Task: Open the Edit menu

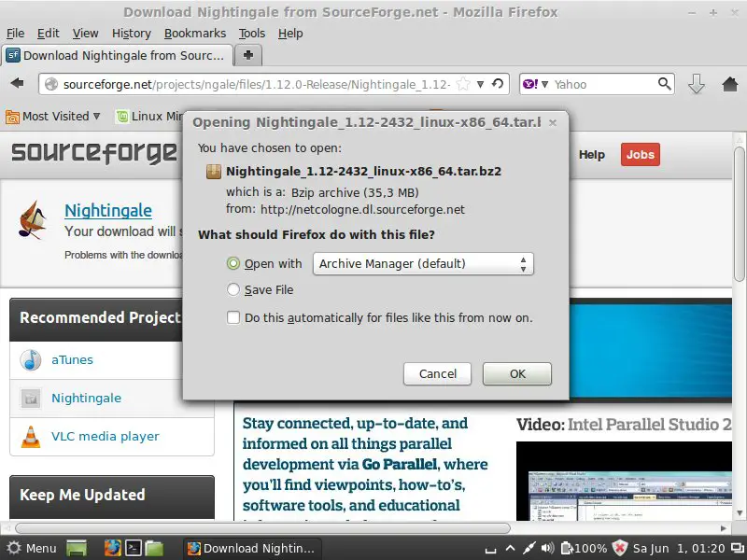Action: click(x=49, y=34)
